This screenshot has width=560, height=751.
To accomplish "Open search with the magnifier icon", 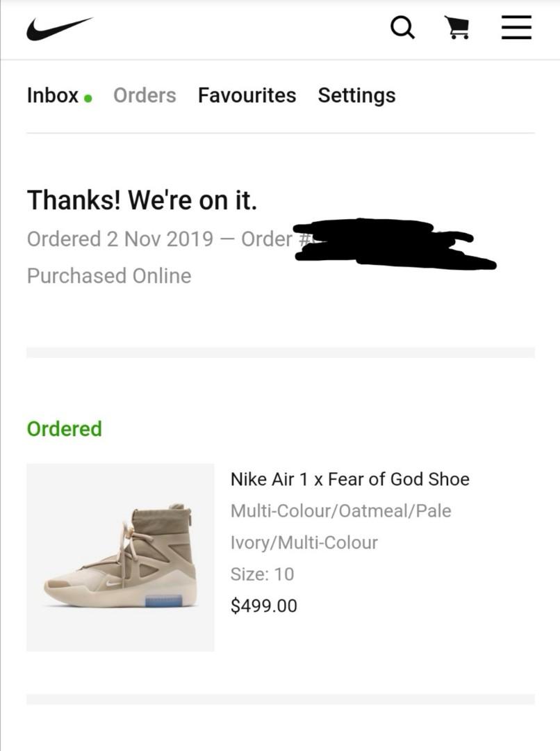I will pyautogui.click(x=402, y=29).
